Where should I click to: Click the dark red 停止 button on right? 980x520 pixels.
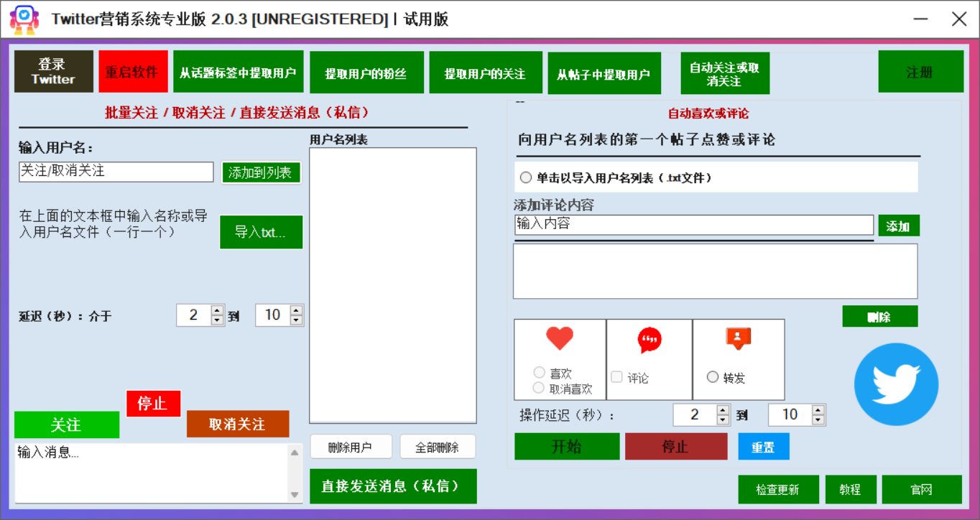pos(676,446)
